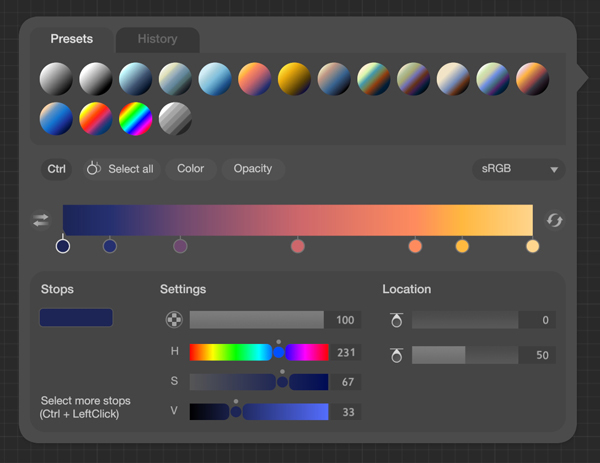The height and width of the screenshot is (463, 600).
Task: Select the last pale yellow gradient stop
Action: click(533, 246)
